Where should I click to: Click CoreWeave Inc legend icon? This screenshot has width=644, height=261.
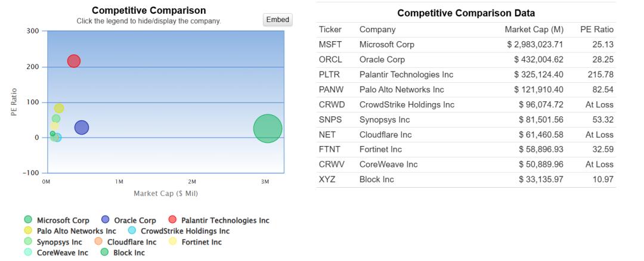pyautogui.click(x=28, y=253)
